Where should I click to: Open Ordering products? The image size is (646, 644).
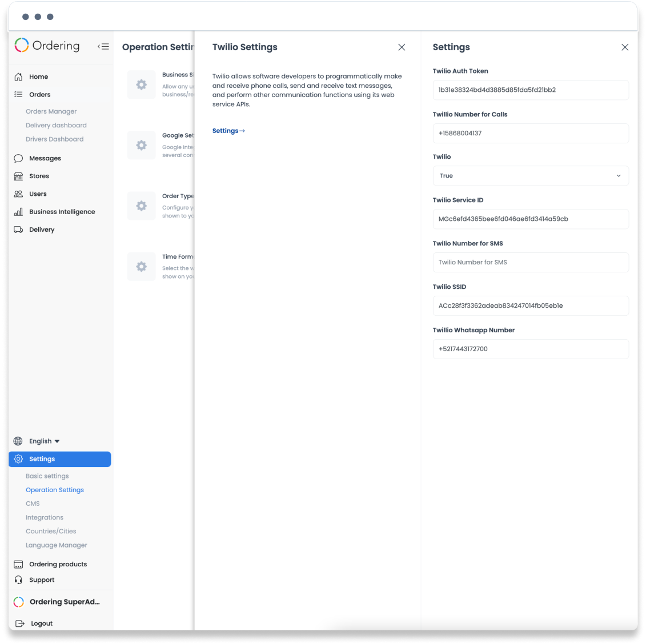58,564
